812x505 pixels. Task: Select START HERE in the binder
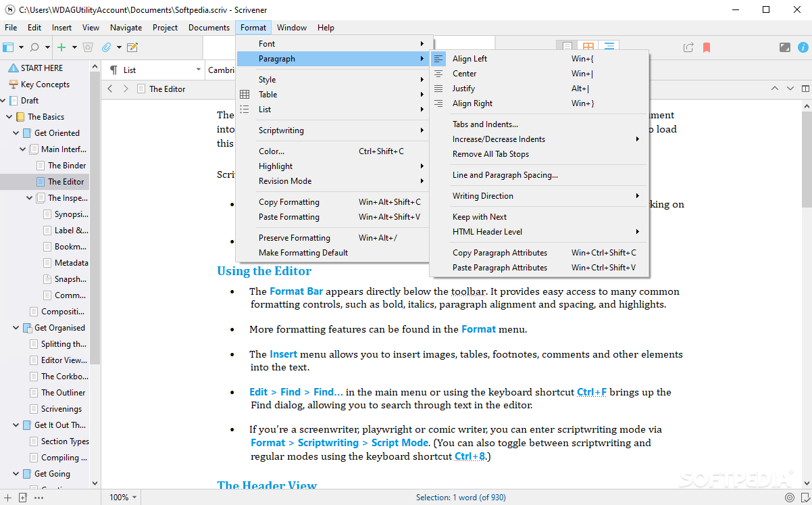point(42,68)
